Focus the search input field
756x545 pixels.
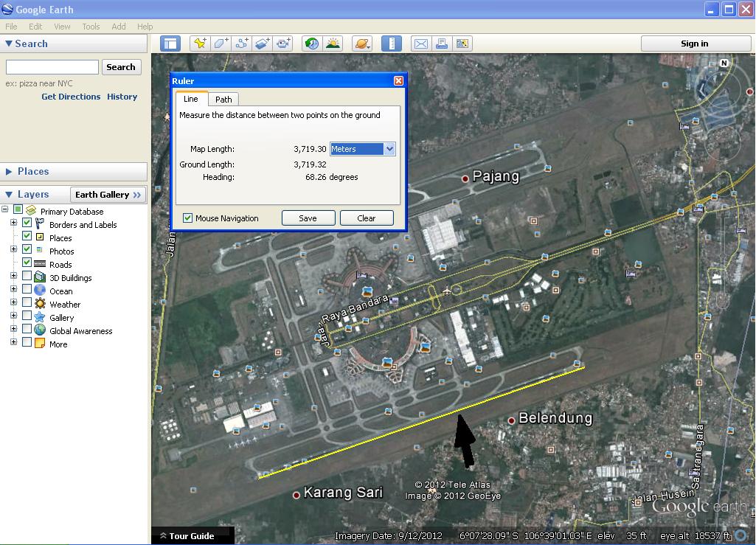pyautogui.click(x=52, y=67)
